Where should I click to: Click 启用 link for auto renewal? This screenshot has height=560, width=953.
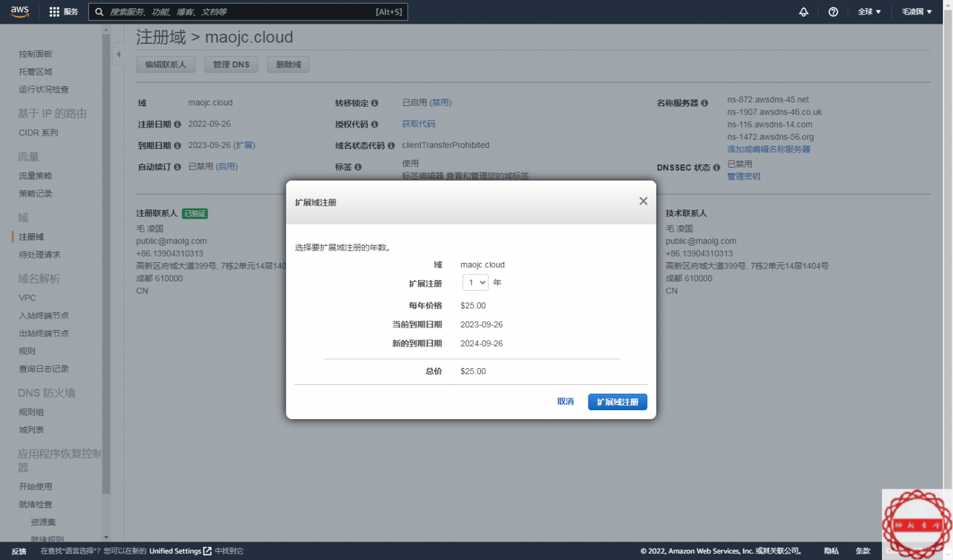[227, 166]
